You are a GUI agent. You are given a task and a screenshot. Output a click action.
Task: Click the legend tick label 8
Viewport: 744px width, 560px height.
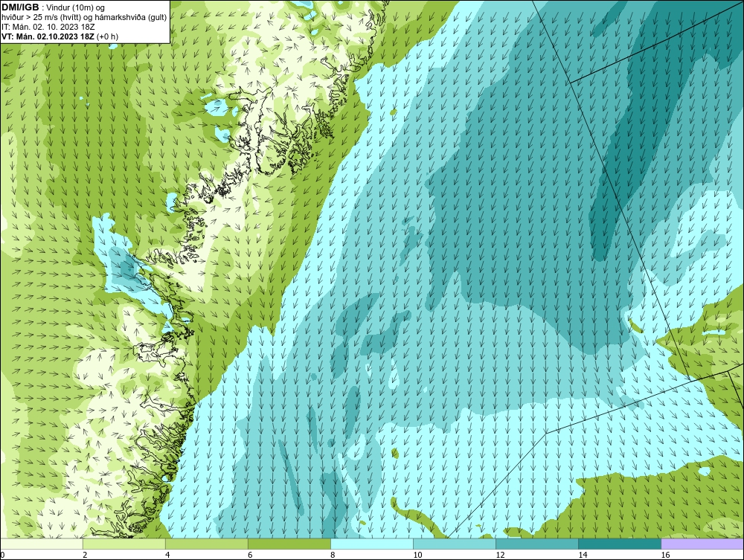tap(333, 555)
